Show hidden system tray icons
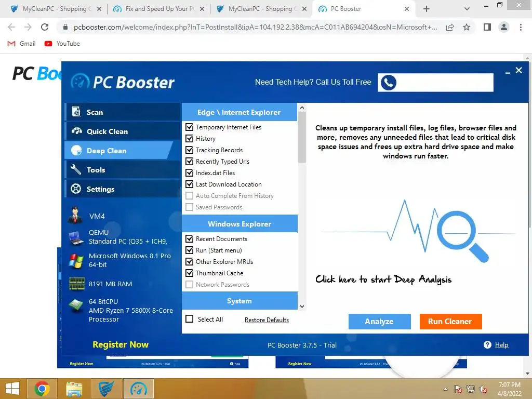Viewport: 532px width, 399px height. pos(445,389)
